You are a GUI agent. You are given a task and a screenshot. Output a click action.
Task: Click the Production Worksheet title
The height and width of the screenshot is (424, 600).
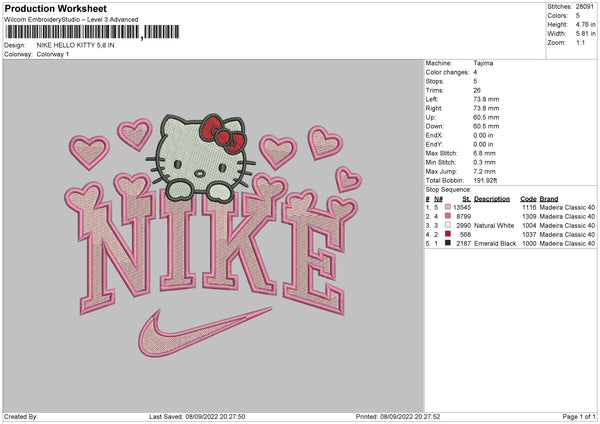click(55, 8)
